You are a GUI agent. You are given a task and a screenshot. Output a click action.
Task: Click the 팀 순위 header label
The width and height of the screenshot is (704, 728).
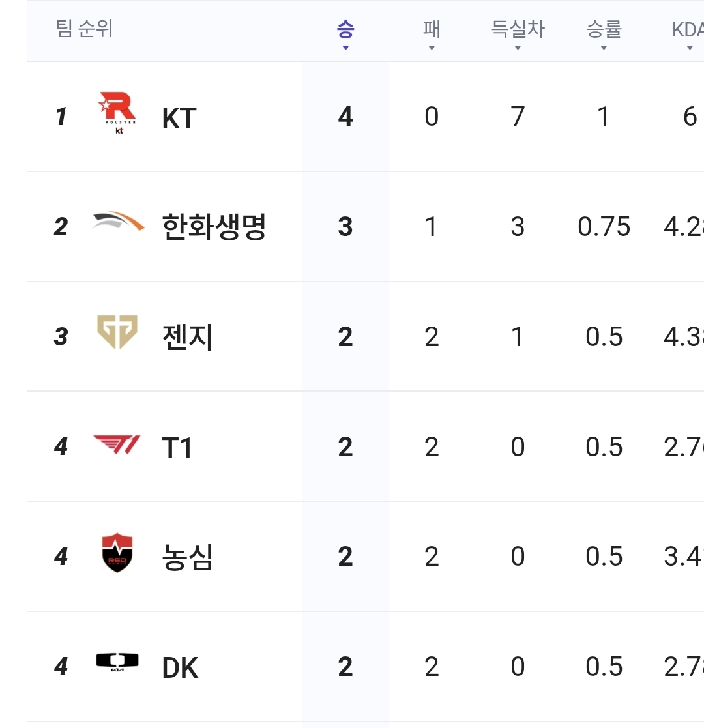tap(85, 29)
